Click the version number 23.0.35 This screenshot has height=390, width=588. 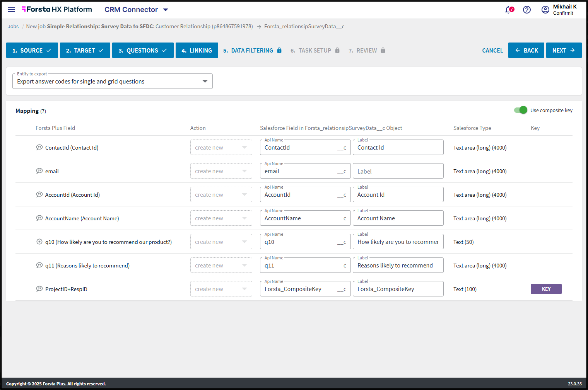575,384
